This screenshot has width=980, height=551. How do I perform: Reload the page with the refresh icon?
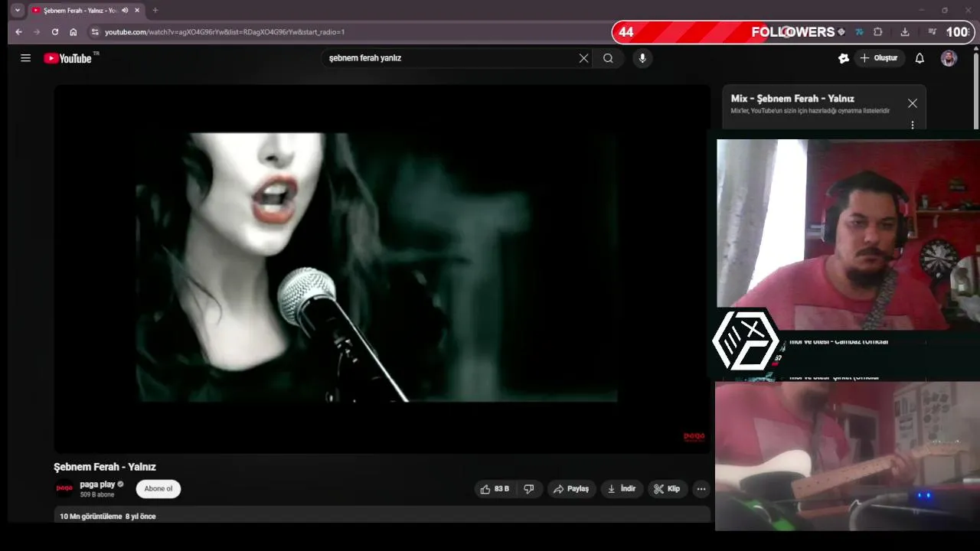pyautogui.click(x=55, y=32)
